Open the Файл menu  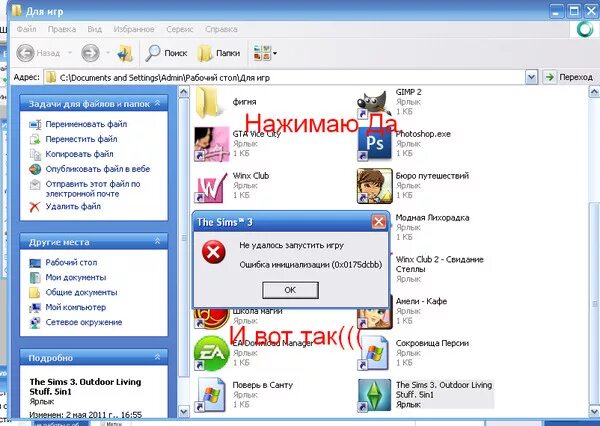pyautogui.click(x=26, y=29)
